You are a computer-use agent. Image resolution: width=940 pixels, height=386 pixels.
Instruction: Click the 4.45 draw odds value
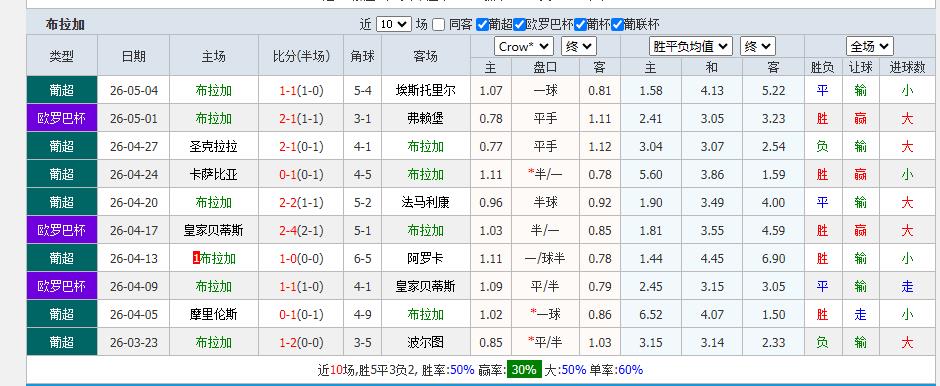coord(712,258)
